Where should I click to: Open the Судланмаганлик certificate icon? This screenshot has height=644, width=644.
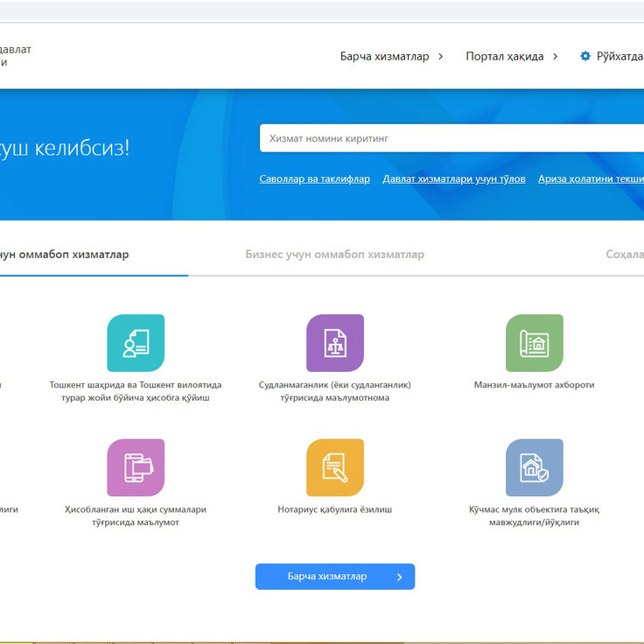[x=335, y=343]
